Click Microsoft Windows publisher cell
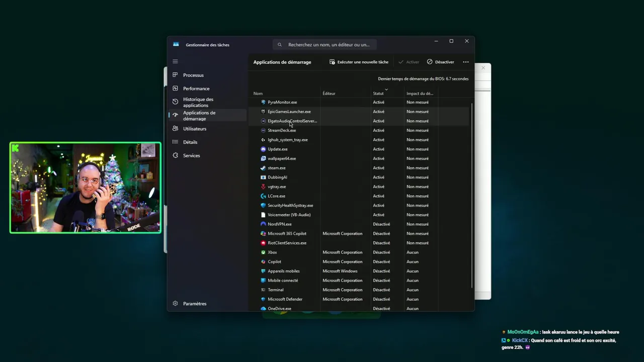 coord(340,271)
